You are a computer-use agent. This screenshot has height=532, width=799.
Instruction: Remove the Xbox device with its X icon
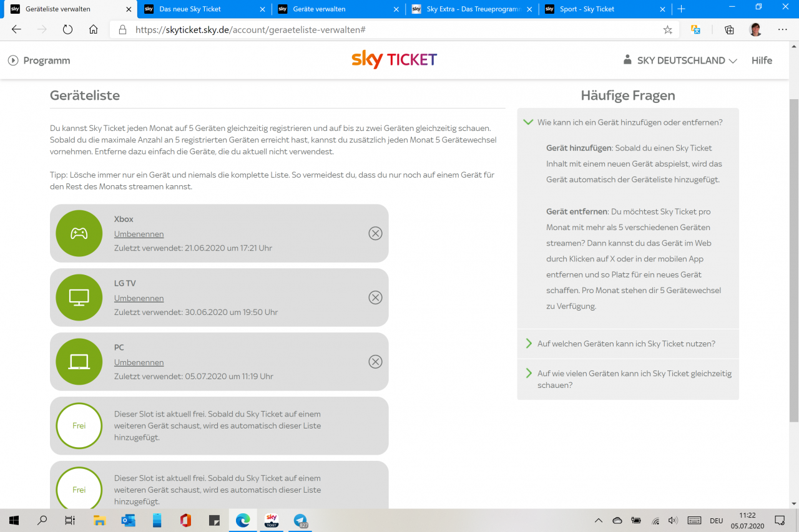375,233
